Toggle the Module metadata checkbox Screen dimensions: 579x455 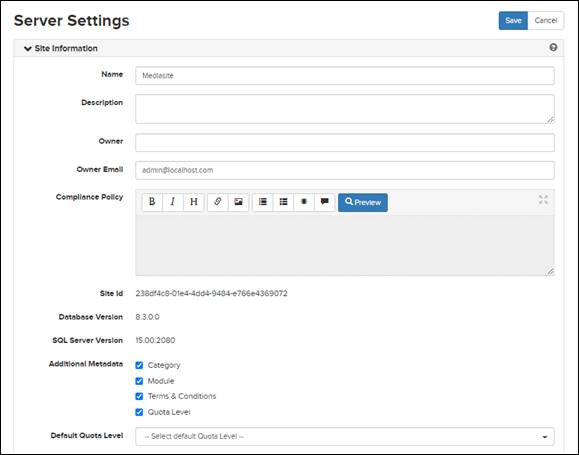[x=139, y=381]
